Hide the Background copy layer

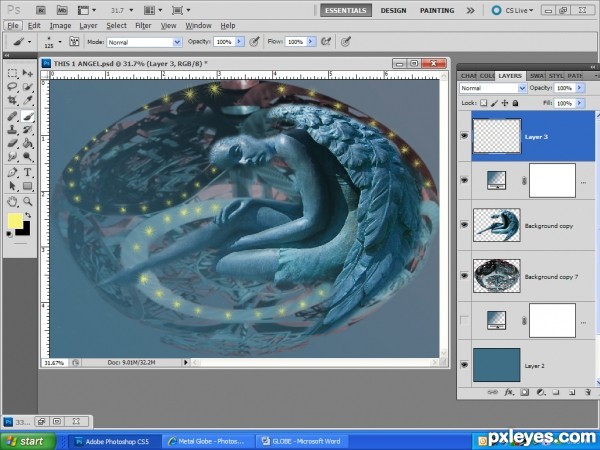464,225
